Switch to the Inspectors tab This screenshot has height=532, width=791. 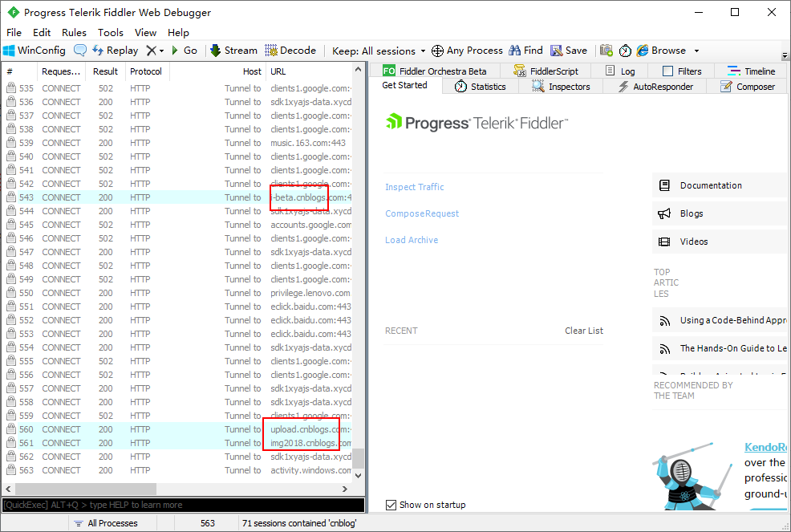561,87
